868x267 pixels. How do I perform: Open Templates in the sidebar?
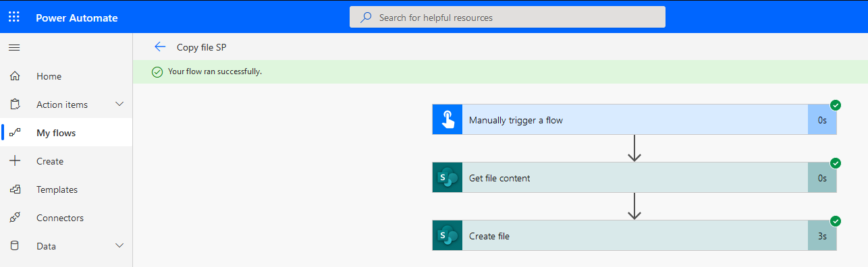pos(66,189)
